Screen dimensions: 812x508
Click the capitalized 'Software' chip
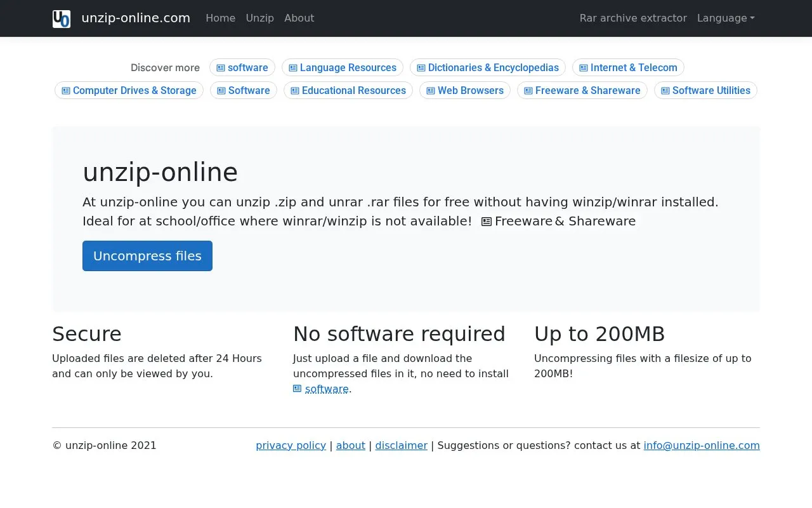click(244, 90)
